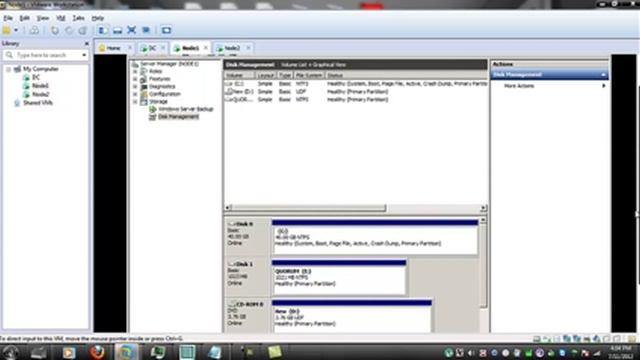The image size is (640, 360).
Task: Click the graphical view vertical scrollbar
Action: (483, 265)
